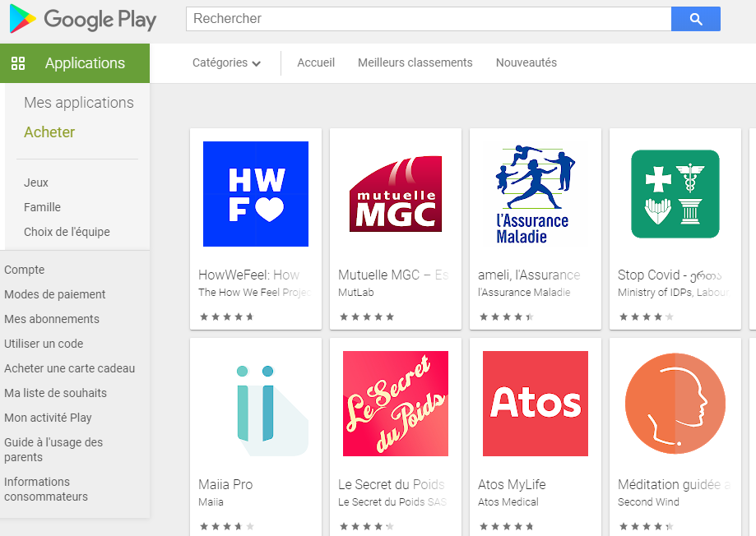
Task: Click Second Wind developer name
Action: [648, 501]
